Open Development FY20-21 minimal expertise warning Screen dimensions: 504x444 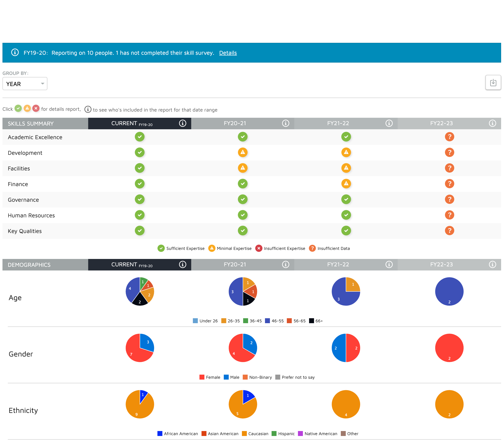(243, 152)
